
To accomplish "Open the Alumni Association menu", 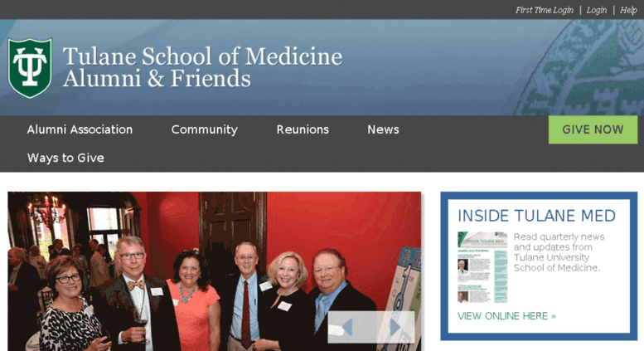I will click(x=80, y=129).
